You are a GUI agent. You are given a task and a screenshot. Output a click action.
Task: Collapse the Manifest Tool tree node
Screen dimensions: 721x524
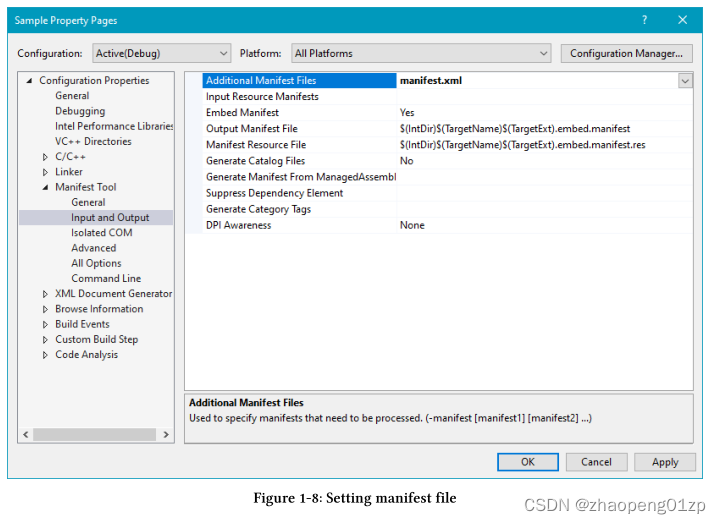tap(45, 187)
